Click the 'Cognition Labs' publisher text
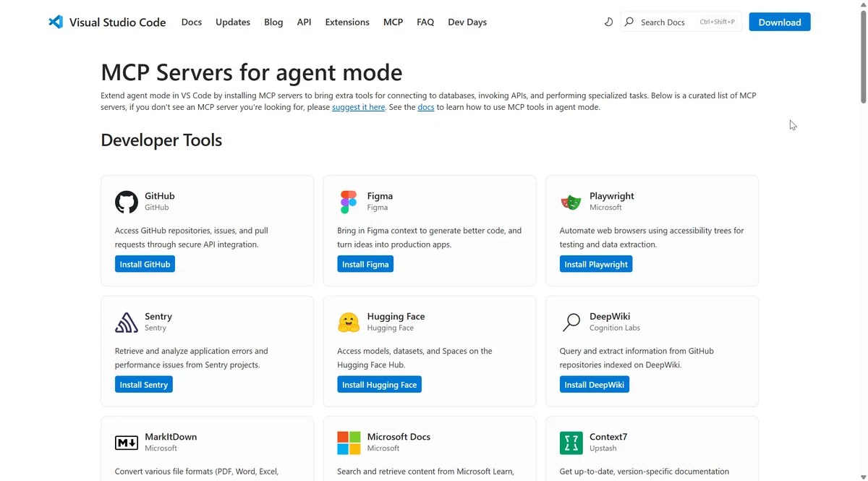The width and height of the screenshot is (868, 481). point(615,328)
